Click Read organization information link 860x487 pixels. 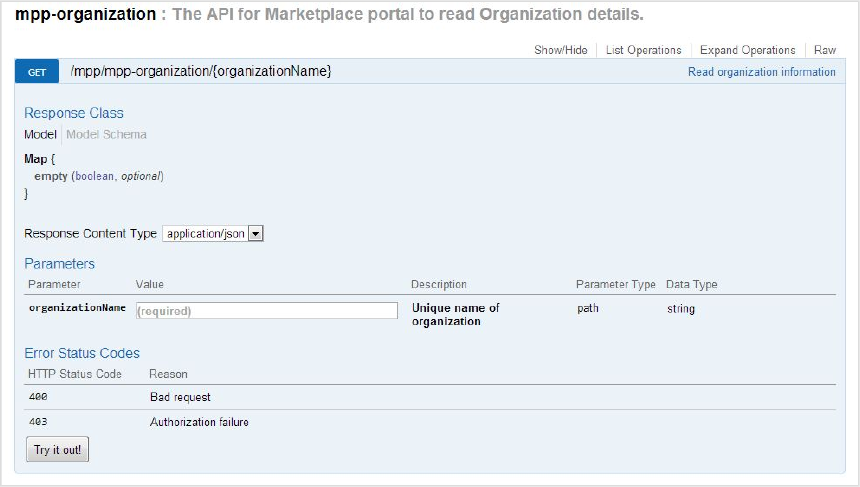pyautogui.click(x=762, y=72)
